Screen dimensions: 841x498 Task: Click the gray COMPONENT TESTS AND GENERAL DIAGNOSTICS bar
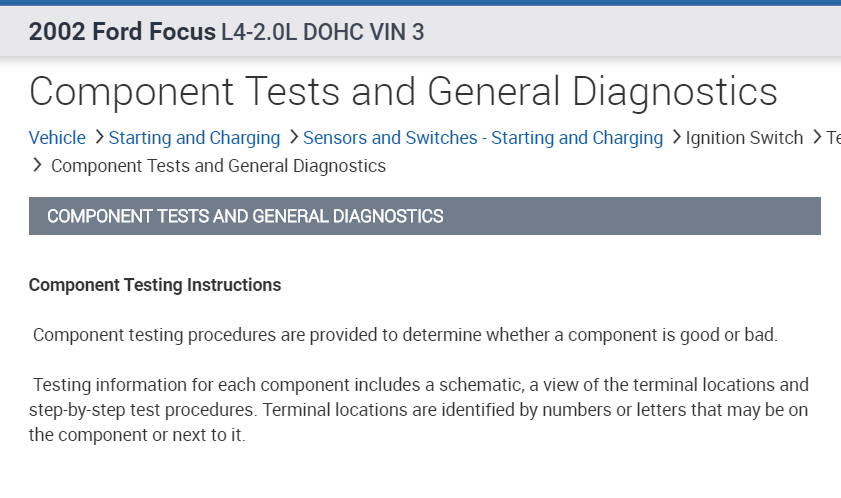click(x=424, y=216)
